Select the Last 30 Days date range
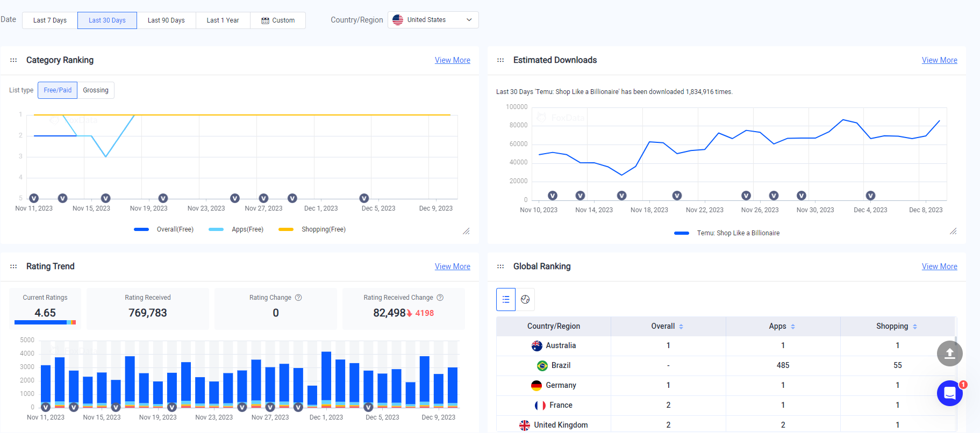Viewport: 980px width, 433px height. click(107, 20)
